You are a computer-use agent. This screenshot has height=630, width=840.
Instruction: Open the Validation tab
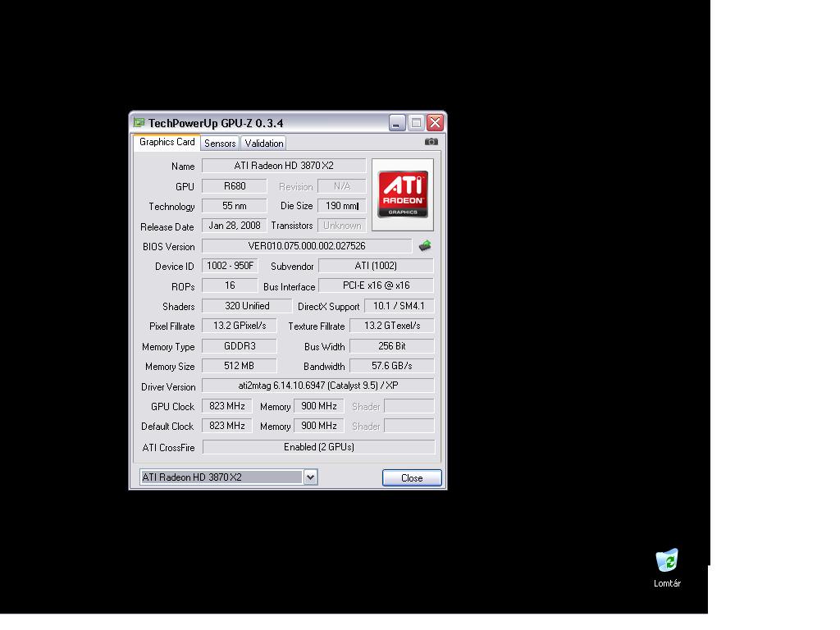tap(263, 143)
